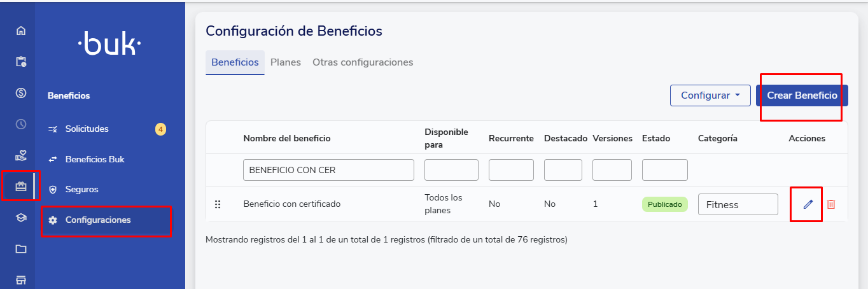Click the Nombre del beneficio filter field
868x289 pixels.
(x=328, y=170)
